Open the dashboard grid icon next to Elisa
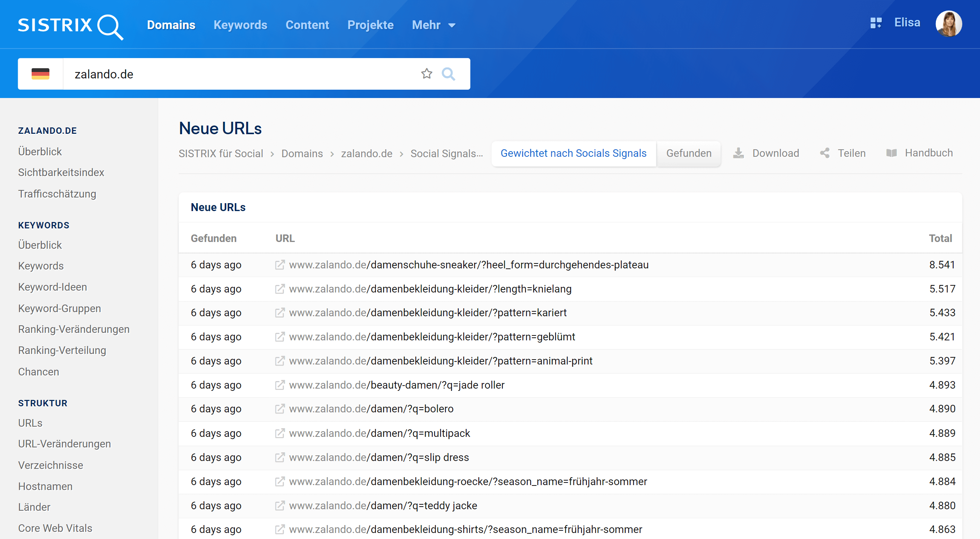 [x=875, y=23]
